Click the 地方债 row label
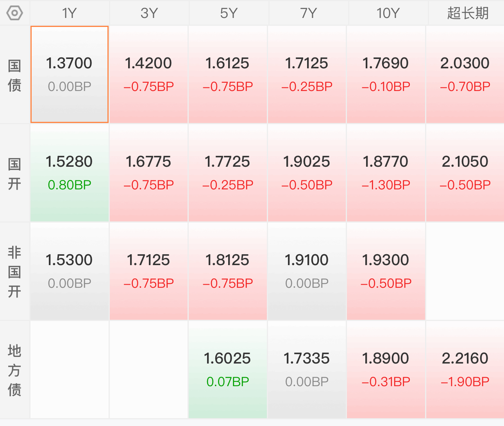Screen dimensions: 504x426 14,370
